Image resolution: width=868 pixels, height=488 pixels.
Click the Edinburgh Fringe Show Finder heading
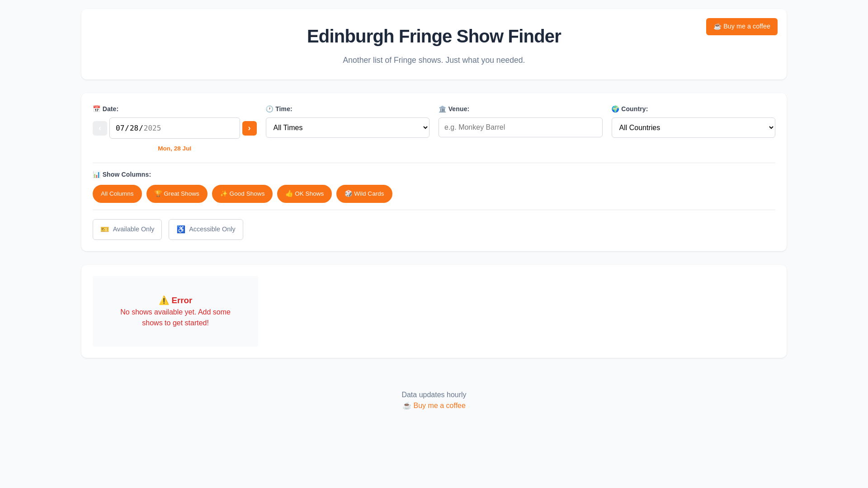[x=434, y=36]
